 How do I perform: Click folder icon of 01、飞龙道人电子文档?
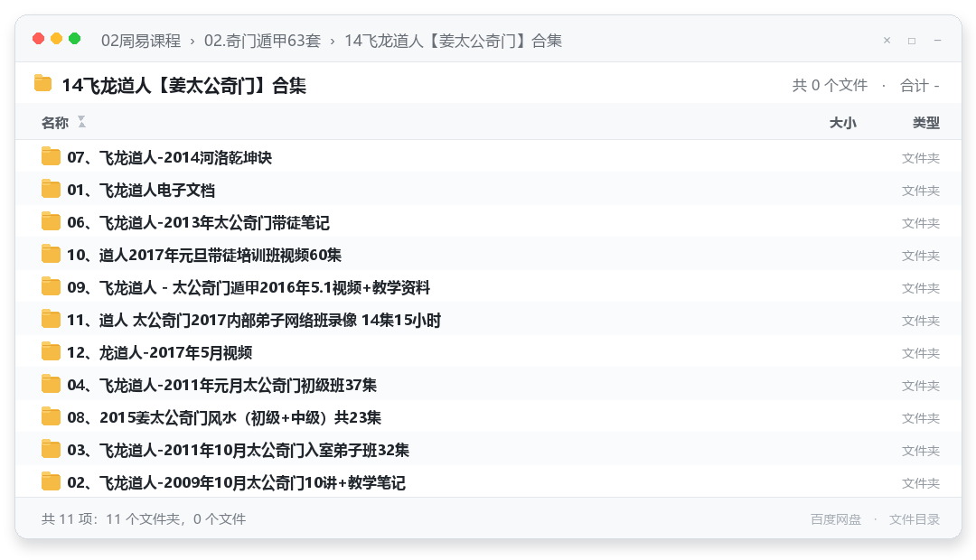click(x=51, y=189)
